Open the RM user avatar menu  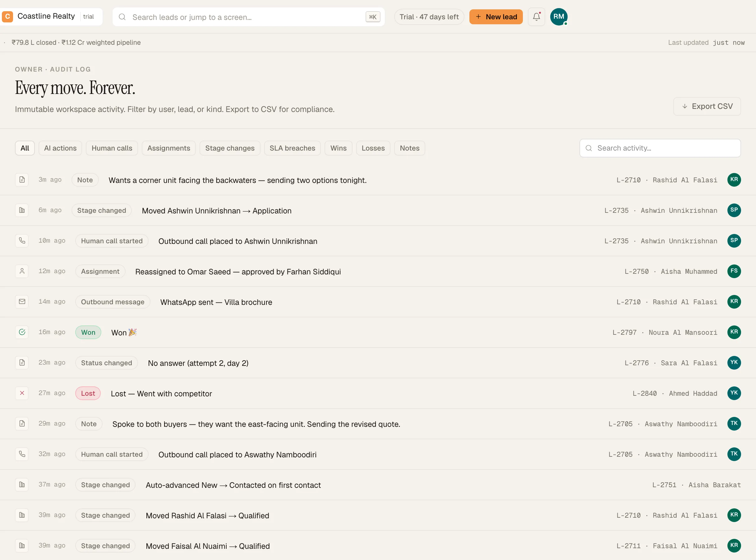559,16
